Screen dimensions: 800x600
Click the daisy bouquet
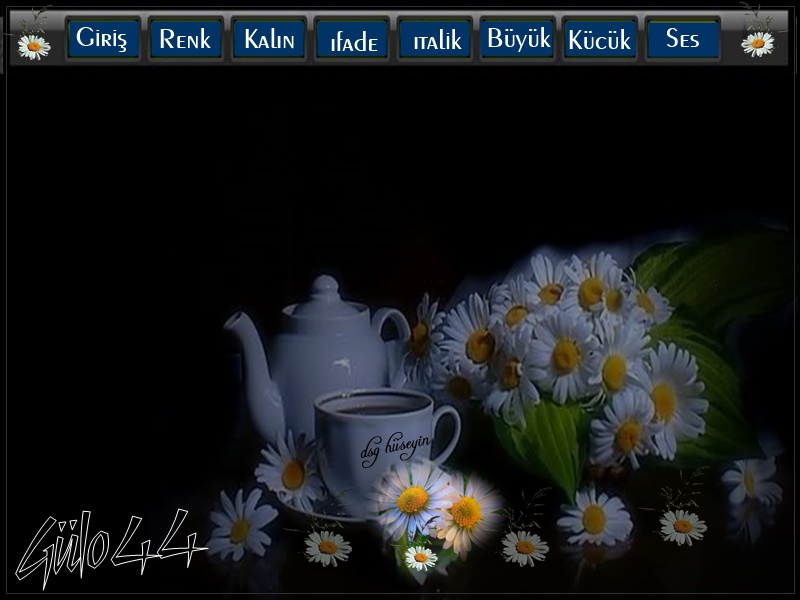point(570,350)
